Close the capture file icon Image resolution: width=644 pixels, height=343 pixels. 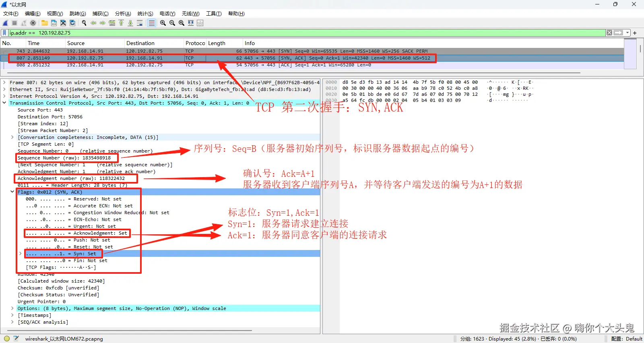(x=63, y=23)
